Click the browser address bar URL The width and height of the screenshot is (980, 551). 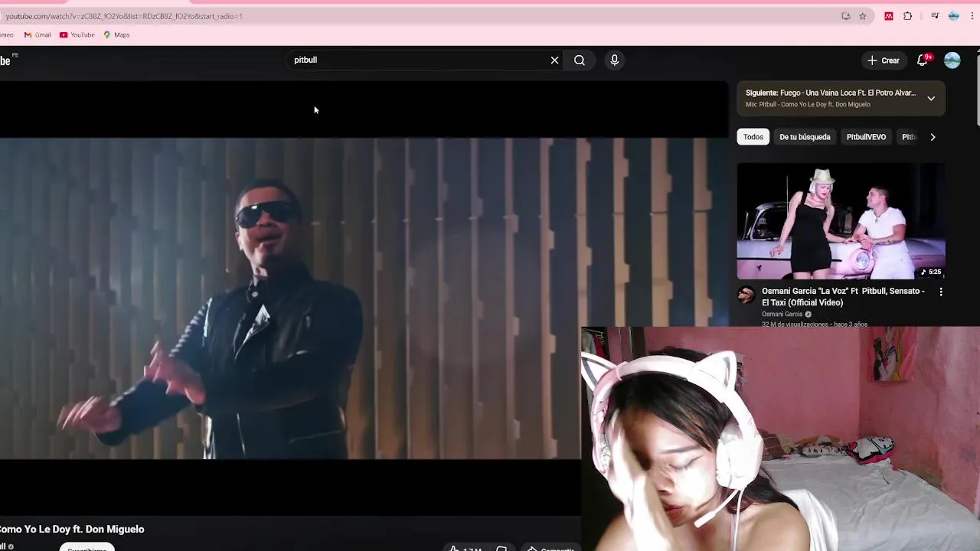124,16
